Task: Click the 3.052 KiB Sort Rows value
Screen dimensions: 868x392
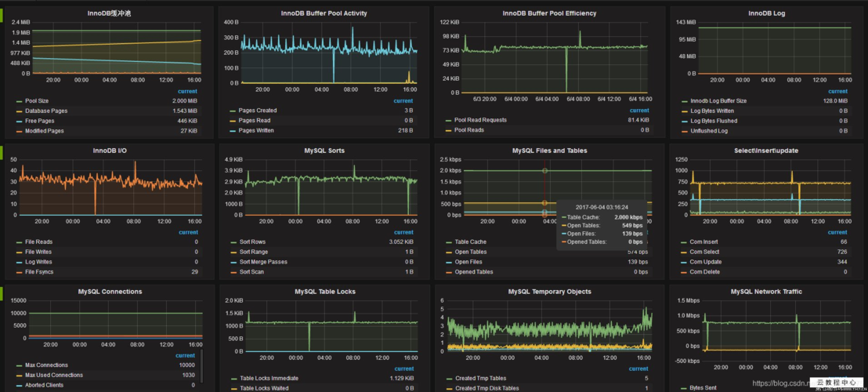Action: 401,242
